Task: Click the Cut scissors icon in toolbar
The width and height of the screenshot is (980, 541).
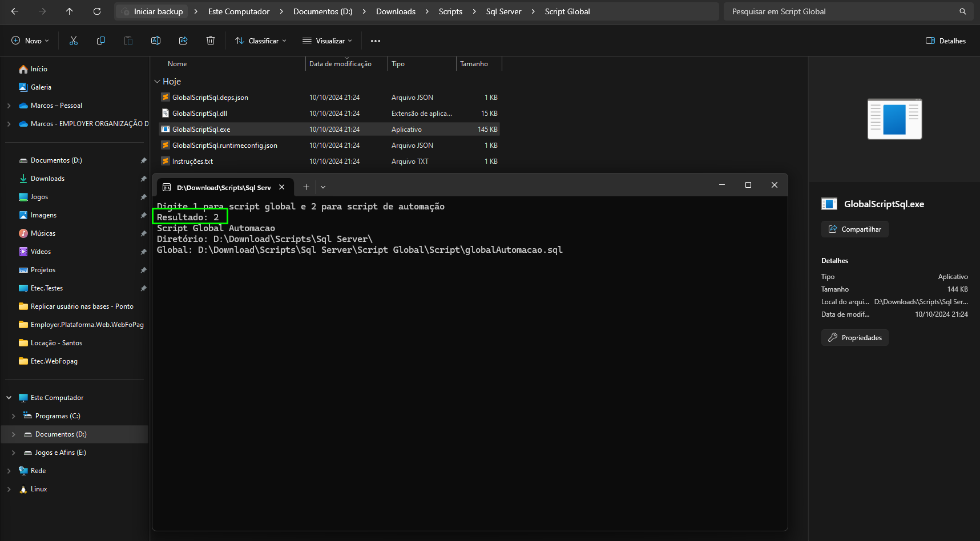Action: point(74,41)
